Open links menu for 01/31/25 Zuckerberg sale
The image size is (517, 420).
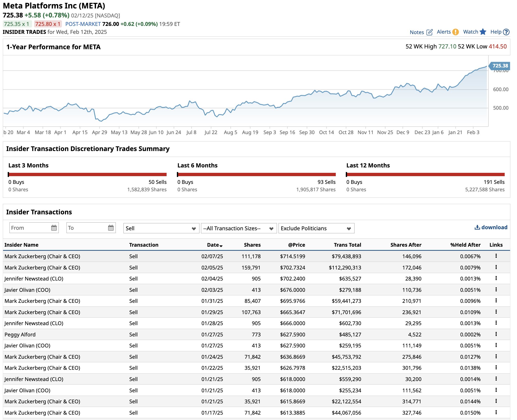pyautogui.click(x=496, y=301)
